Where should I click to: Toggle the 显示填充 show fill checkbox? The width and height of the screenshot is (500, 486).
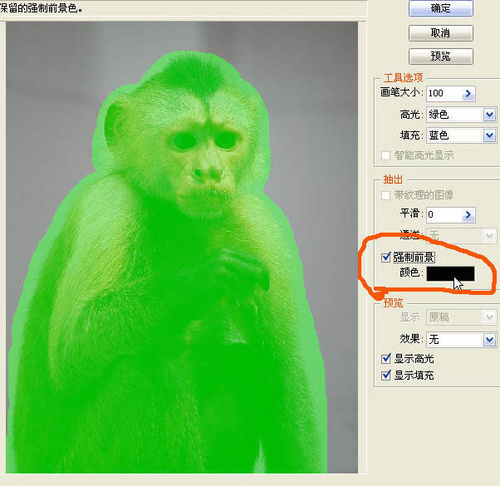tap(386, 375)
